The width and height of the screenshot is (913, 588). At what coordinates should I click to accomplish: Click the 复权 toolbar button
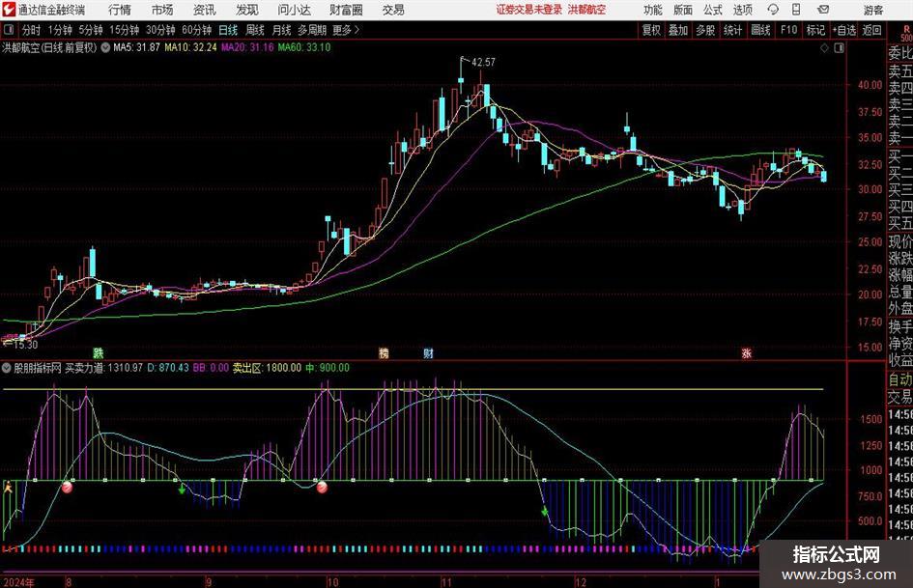tap(651, 30)
